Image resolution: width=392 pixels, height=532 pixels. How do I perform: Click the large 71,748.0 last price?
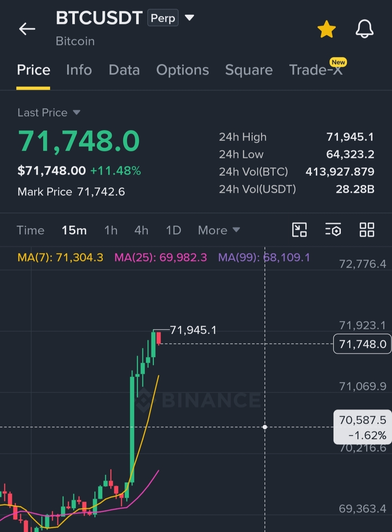coord(79,141)
